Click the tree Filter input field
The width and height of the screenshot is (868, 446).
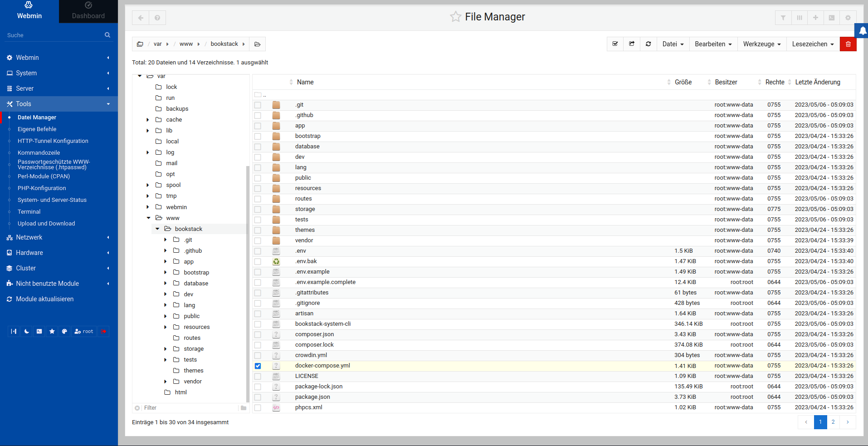190,408
